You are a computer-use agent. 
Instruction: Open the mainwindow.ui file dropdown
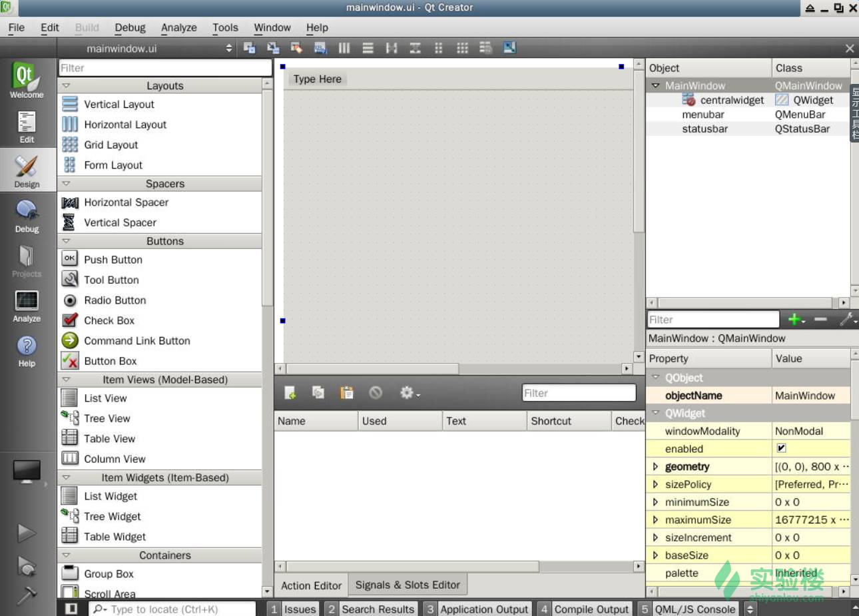point(160,49)
